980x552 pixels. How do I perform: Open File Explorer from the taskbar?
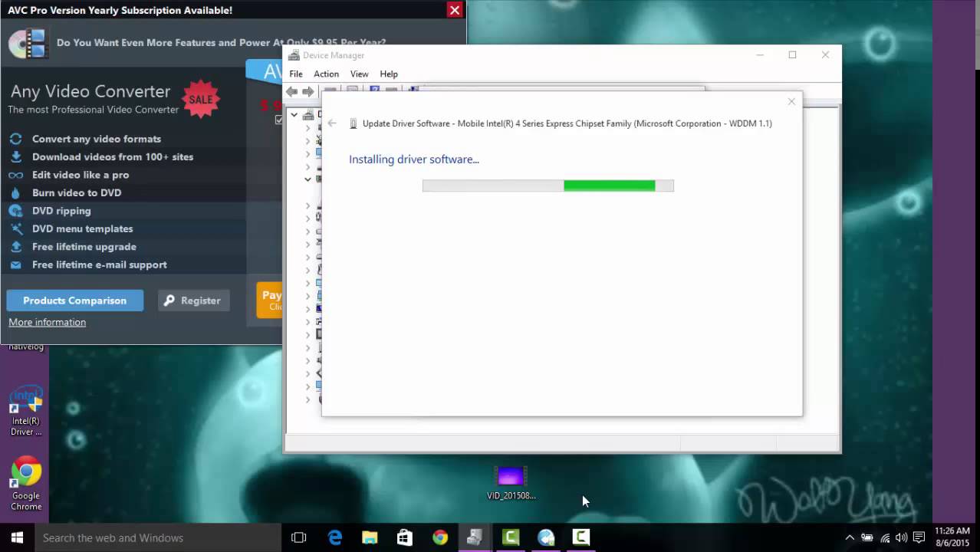coord(370,537)
